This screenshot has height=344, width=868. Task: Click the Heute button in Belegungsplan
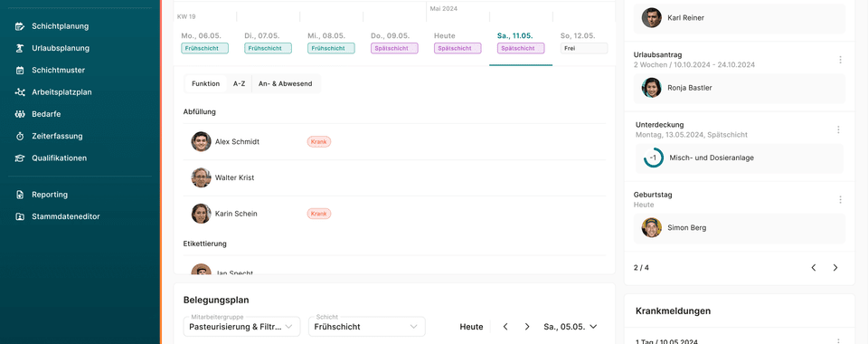pyautogui.click(x=471, y=327)
